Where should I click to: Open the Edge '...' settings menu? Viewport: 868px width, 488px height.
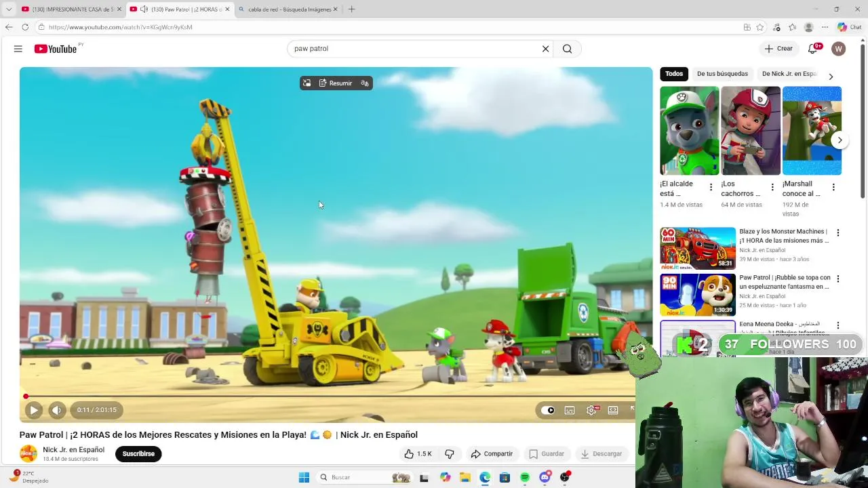pos(825,27)
